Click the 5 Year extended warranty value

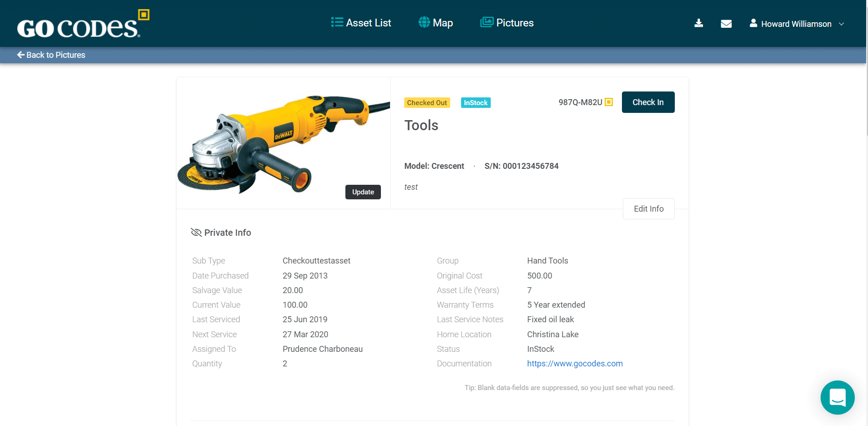click(x=556, y=305)
